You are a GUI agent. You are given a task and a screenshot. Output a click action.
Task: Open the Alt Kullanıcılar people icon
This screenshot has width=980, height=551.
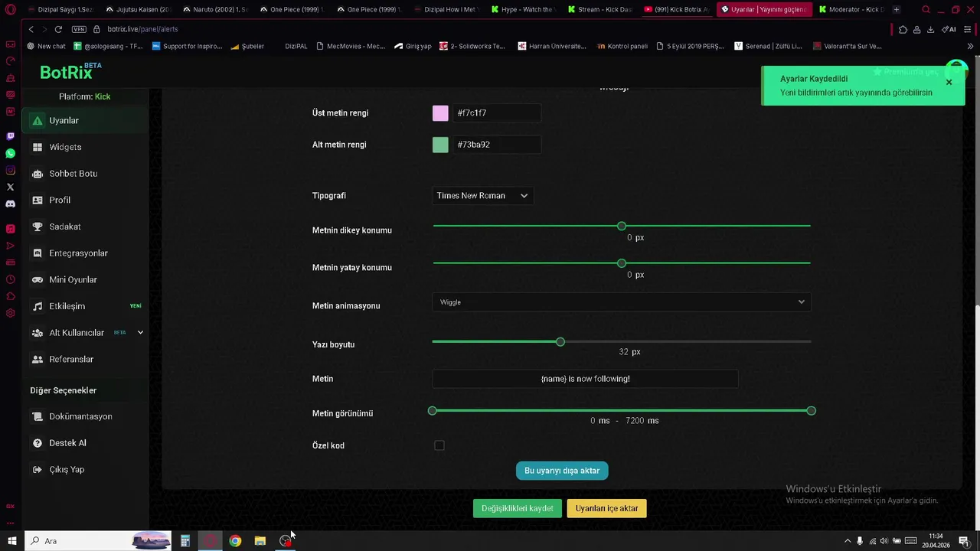tap(38, 333)
